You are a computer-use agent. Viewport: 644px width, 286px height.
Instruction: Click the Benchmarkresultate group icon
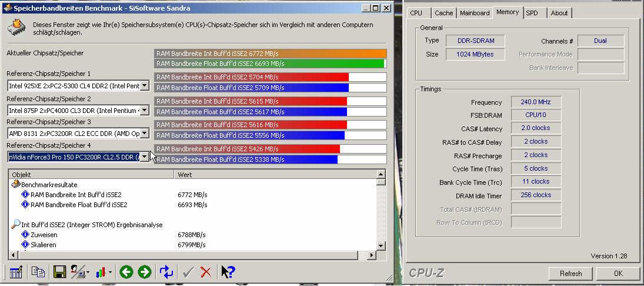[x=16, y=185]
